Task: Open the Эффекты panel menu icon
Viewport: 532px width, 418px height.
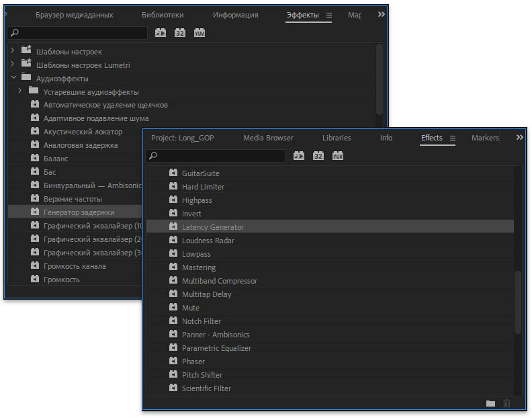Action: point(329,15)
